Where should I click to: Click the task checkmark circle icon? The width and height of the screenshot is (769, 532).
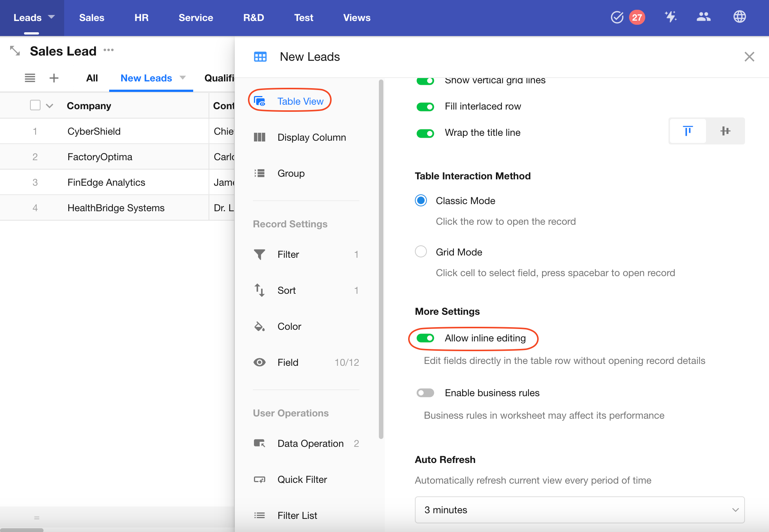click(617, 17)
